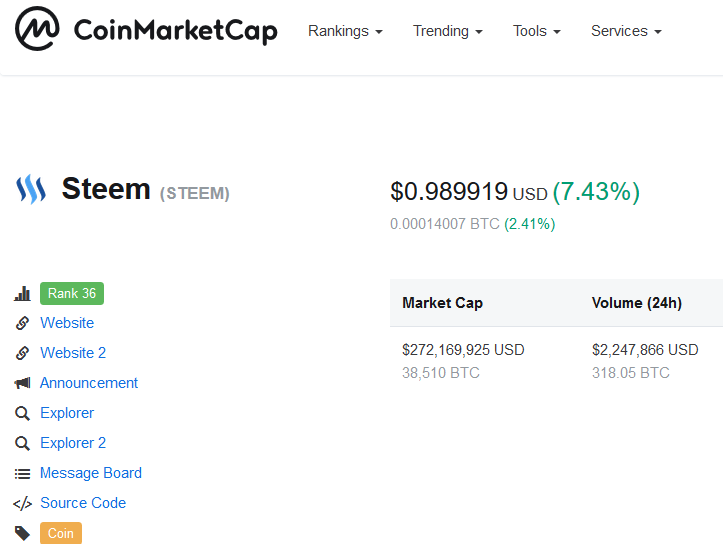Image resolution: width=723 pixels, height=544 pixels.
Task: Click the magnifier icon beside Explorer
Action: coord(22,413)
